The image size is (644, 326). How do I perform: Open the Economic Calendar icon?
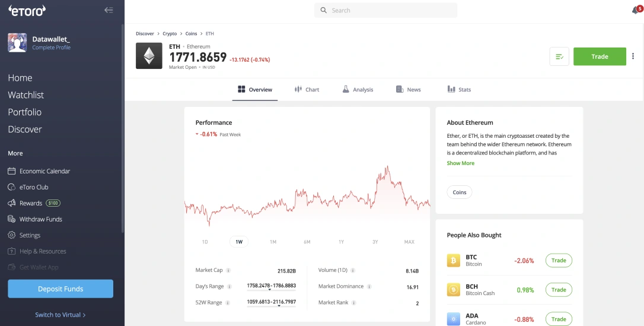click(x=11, y=171)
